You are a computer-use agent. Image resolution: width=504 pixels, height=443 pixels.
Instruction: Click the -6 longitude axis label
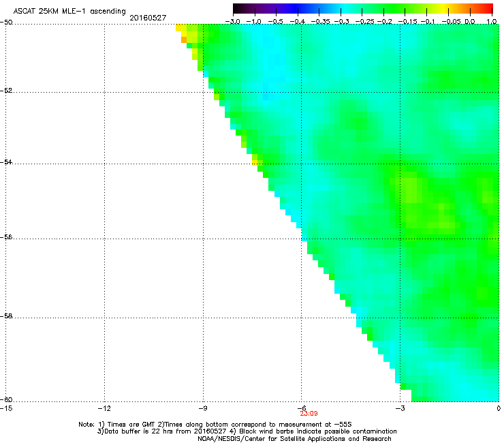tap(301, 408)
